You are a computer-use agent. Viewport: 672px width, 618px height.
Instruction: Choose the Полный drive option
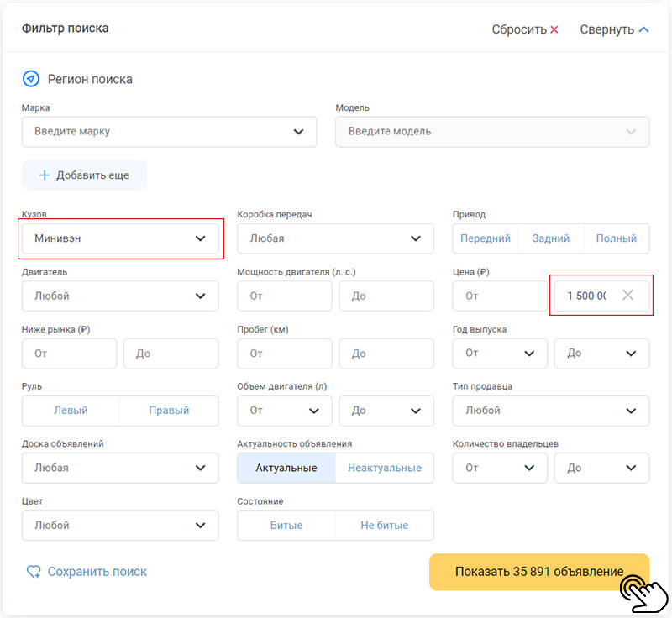616,238
